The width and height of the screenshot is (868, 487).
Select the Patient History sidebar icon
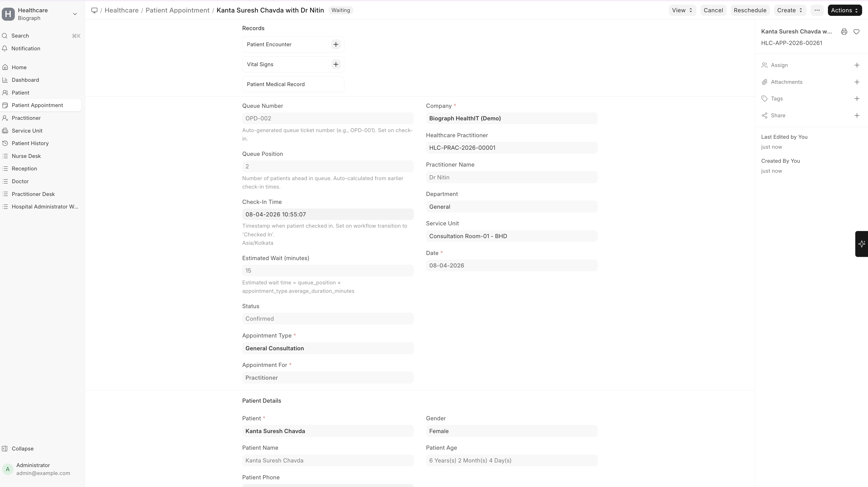tap(5, 143)
